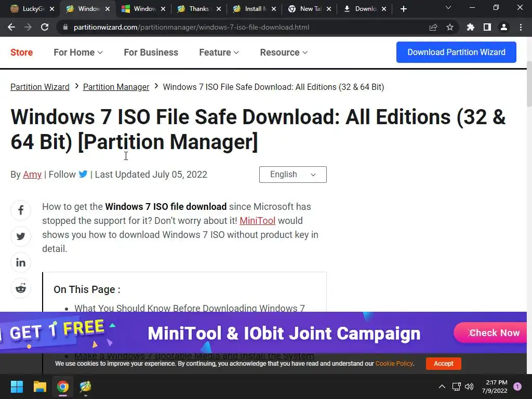The width and height of the screenshot is (532, 399).
Task: Open the tab search dropdown
Action: (x=448, y=7)
